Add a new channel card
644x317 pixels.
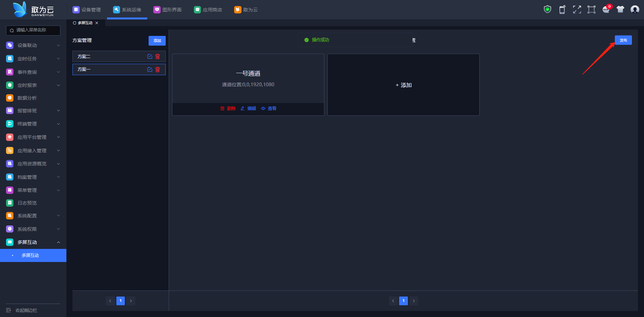tap(404, 85)
